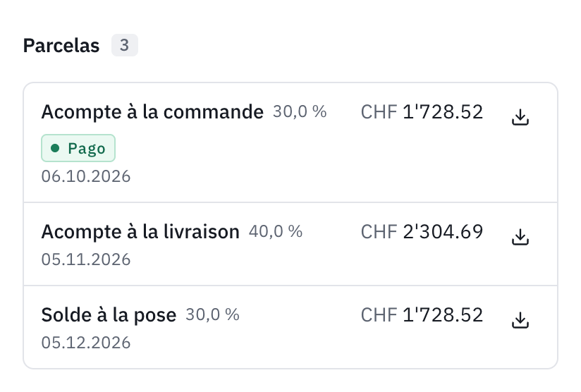Download the Acompte à la commande invoice
The image size is (581, 392).
point(520,117)
